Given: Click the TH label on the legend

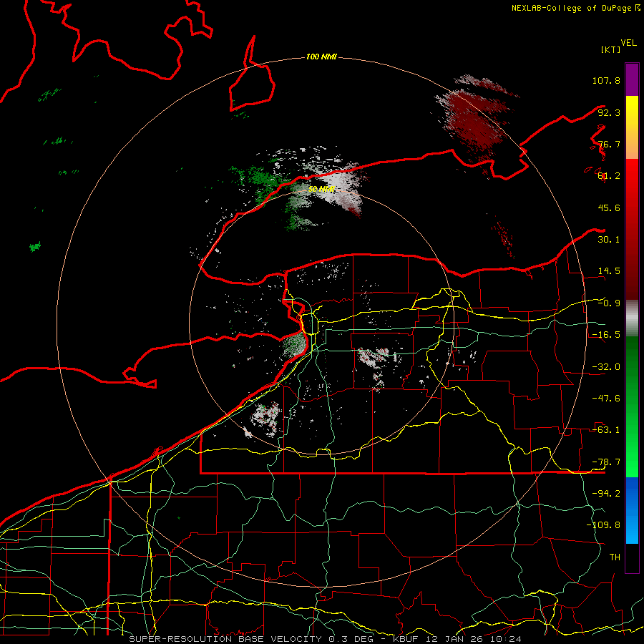Looking at the screenshot, I should point(615,557).
